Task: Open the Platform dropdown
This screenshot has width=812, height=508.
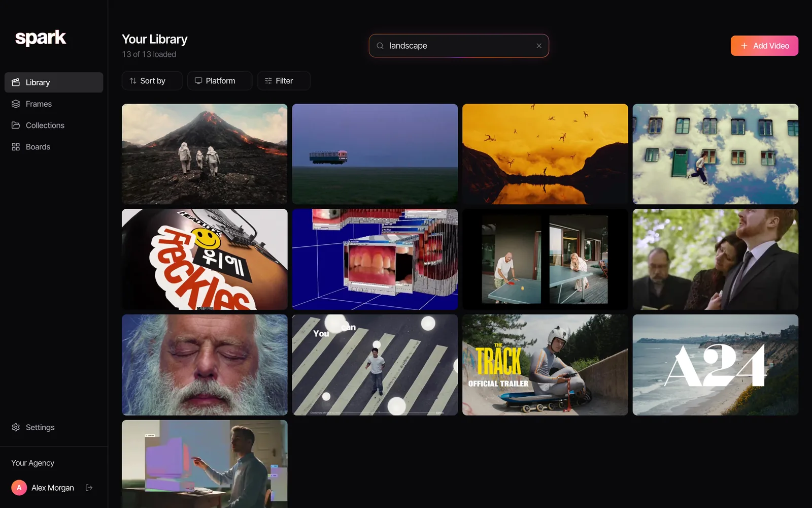Action: point(220,81)
